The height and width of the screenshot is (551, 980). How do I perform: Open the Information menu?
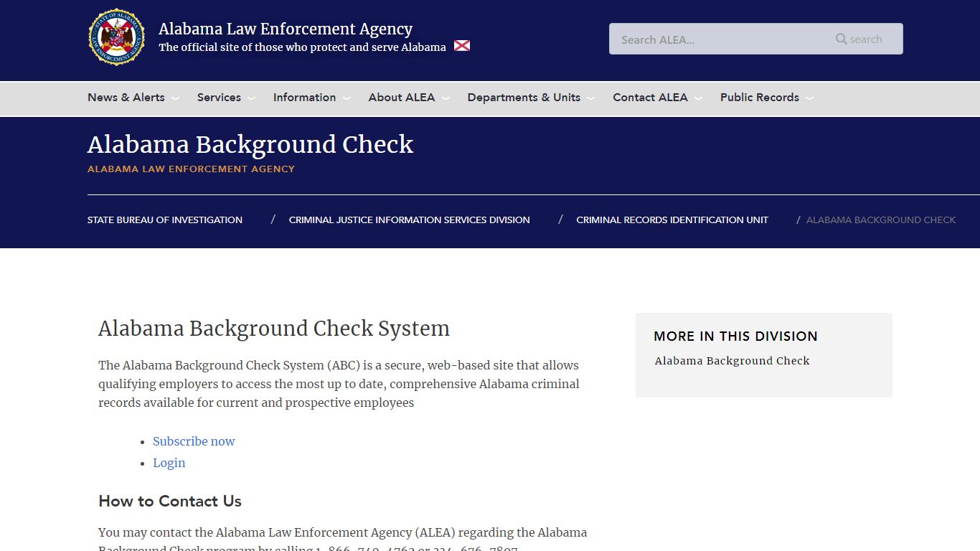click(304, 98)
